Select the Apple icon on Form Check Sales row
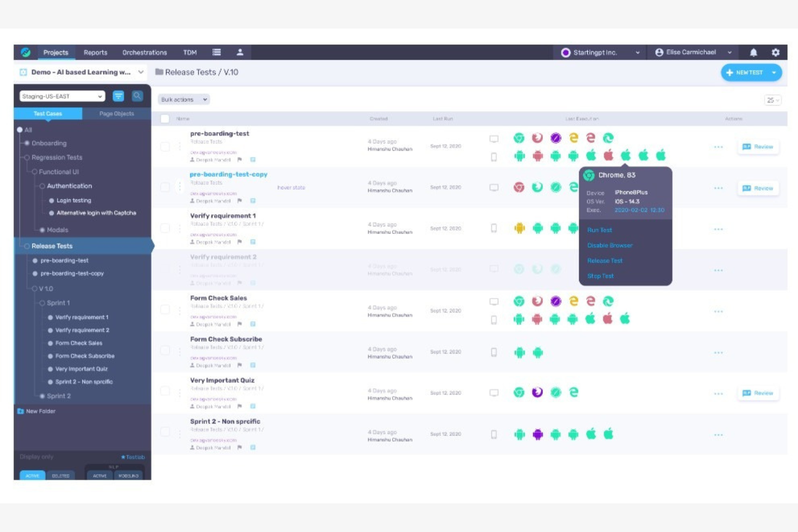The height and width of the screenshot is (532, 798). point(591,318)
